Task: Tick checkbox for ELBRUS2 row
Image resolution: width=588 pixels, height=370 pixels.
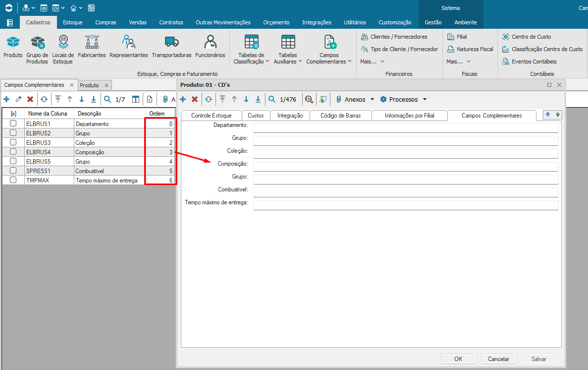Action: (x=13, y=133)
